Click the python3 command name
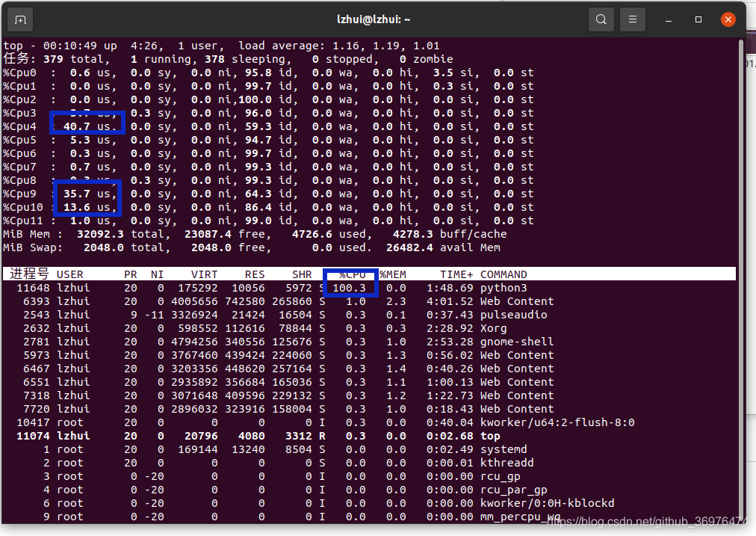This screenshot has width=756, height=536. point(504,288)
